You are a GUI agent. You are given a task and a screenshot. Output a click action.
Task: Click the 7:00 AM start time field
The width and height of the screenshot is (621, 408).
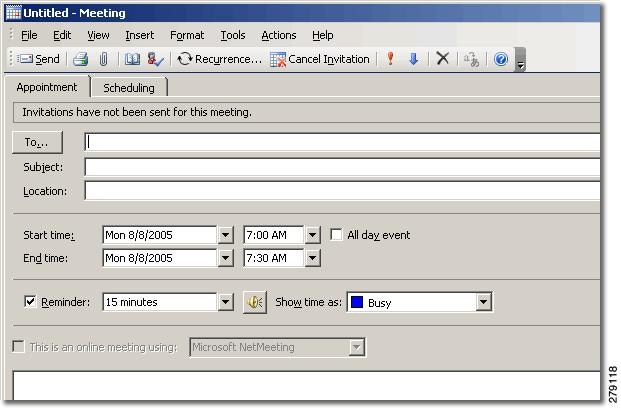click(x=274, y=235)
